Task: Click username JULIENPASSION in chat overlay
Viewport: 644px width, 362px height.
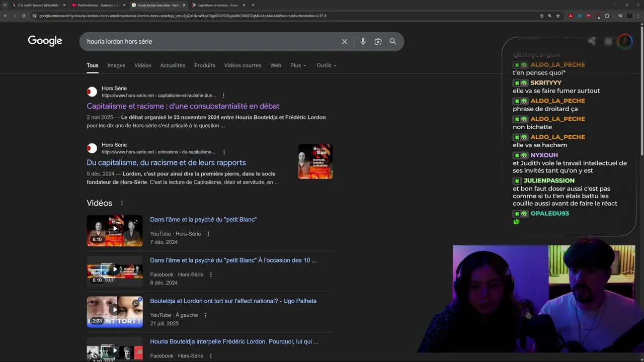Action: click(x=549, y=180)
